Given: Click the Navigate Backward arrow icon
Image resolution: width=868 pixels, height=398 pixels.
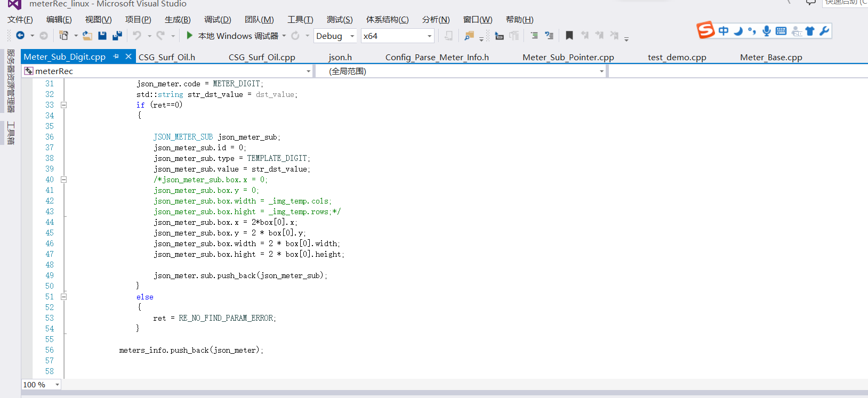Looking at the screenshot, I should pyautogui.click(x=20, y=36).
